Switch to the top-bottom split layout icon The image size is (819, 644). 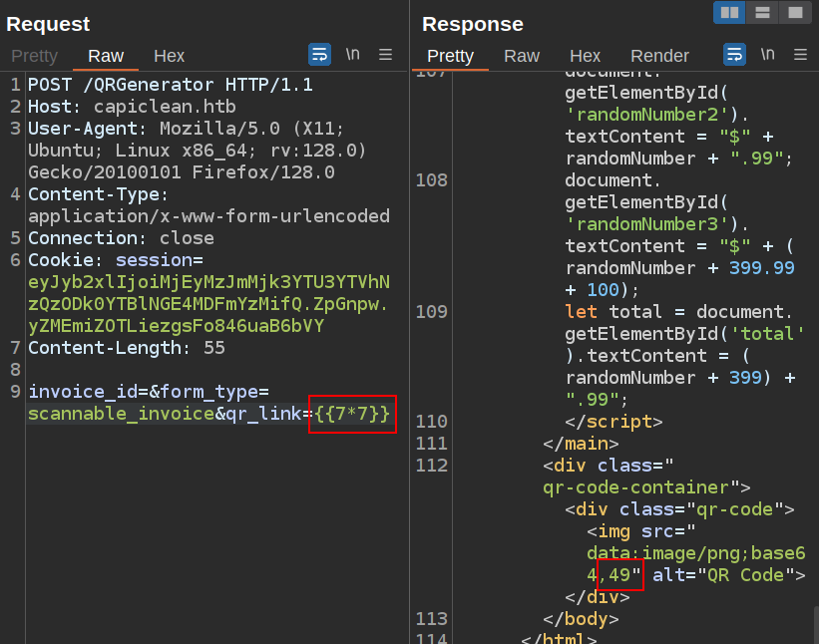(762, 12)
